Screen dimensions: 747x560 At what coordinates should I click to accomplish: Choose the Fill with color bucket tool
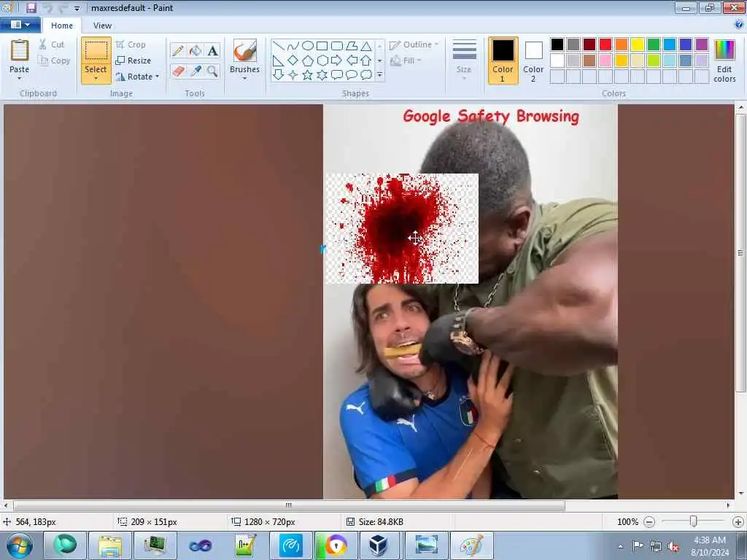click(x=196, y=50)
